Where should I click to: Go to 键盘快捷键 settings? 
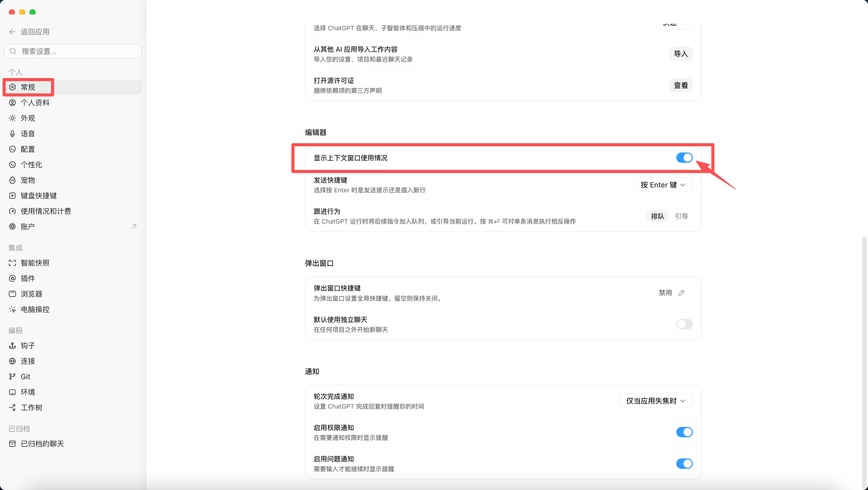[73, 195]
